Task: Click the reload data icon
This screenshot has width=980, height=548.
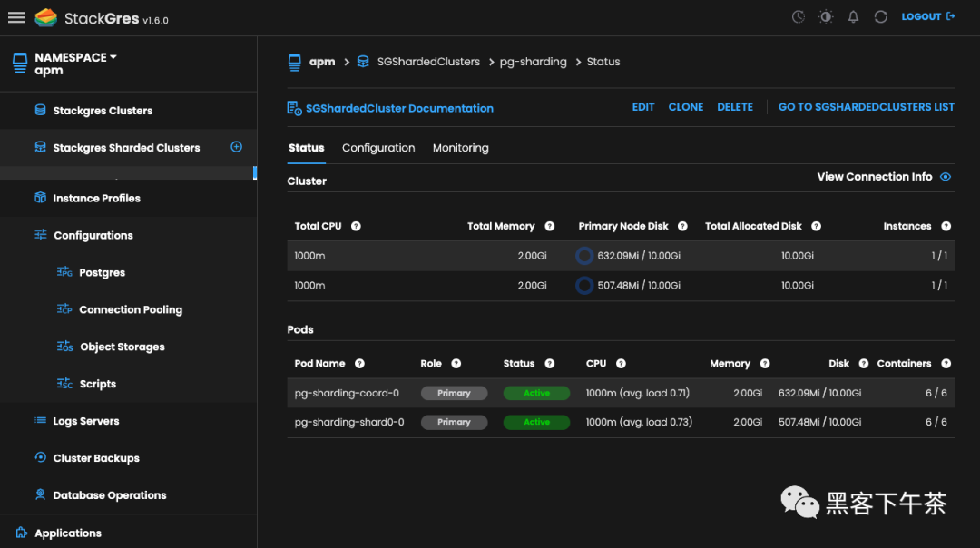Action: click(880, 17)
